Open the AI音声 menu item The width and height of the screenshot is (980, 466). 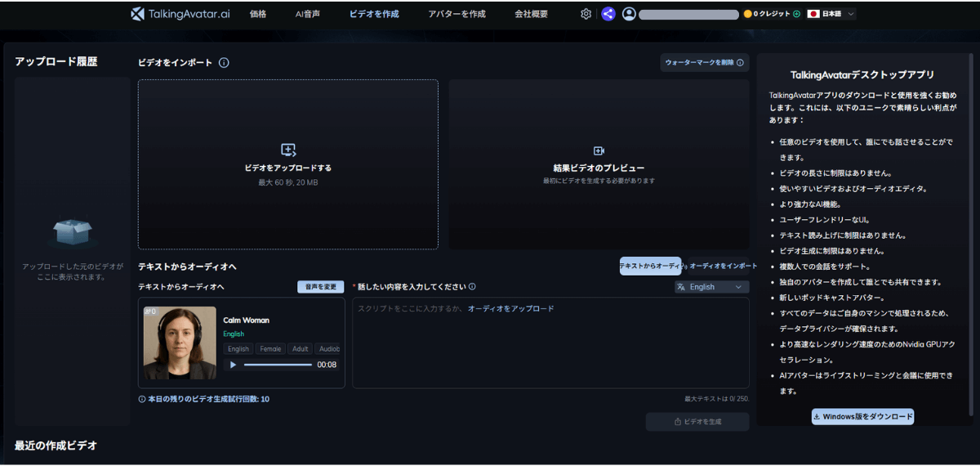307,14
